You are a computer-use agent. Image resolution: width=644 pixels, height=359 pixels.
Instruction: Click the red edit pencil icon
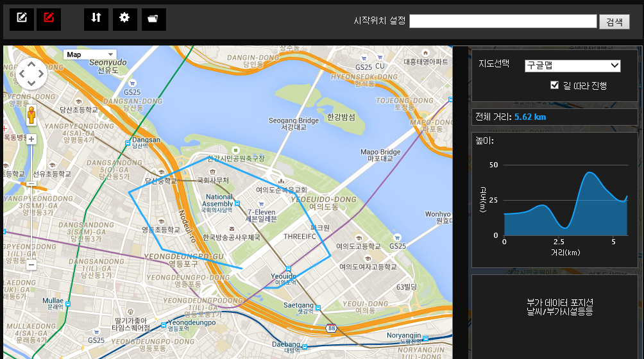49,19
